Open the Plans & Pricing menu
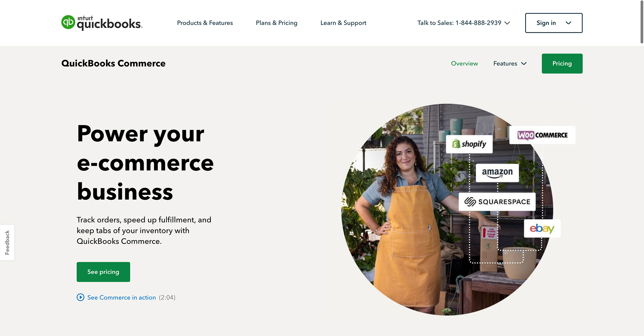Image resolution: width=644 pixels, height=336 pixels. click(277, 23)
